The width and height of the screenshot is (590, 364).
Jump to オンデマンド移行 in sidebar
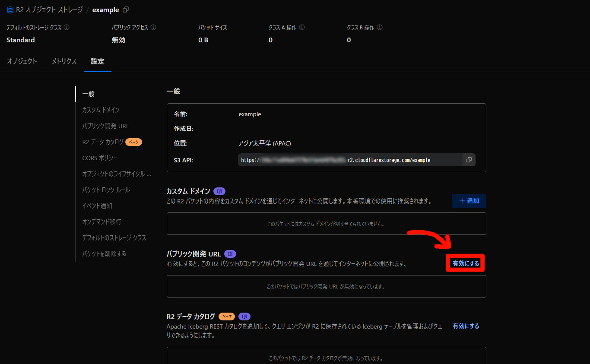click(x=102, y=222)
